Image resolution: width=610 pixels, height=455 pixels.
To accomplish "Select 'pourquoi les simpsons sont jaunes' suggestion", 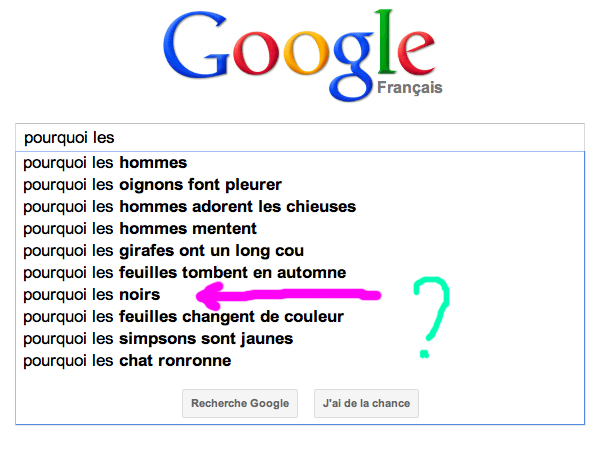I will [158, 338].
